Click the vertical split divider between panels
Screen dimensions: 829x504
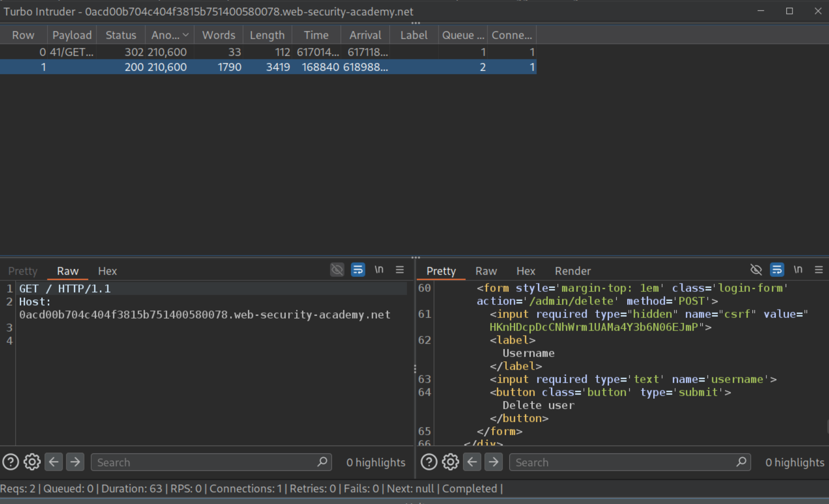pos(415,368)
